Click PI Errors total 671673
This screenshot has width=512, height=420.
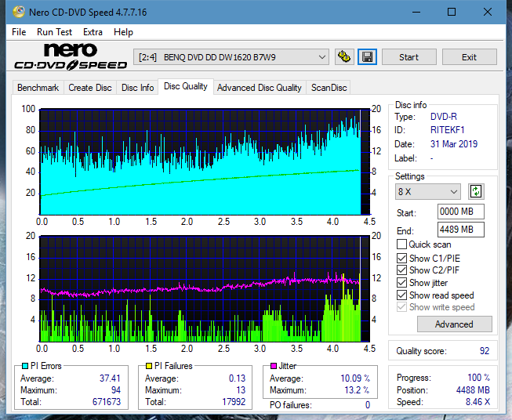click(x=107, y=402)
